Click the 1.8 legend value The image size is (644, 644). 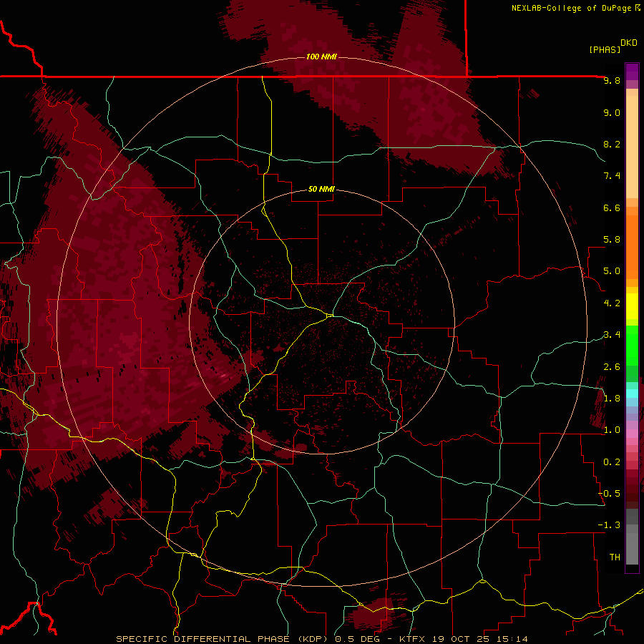point(612,399)
